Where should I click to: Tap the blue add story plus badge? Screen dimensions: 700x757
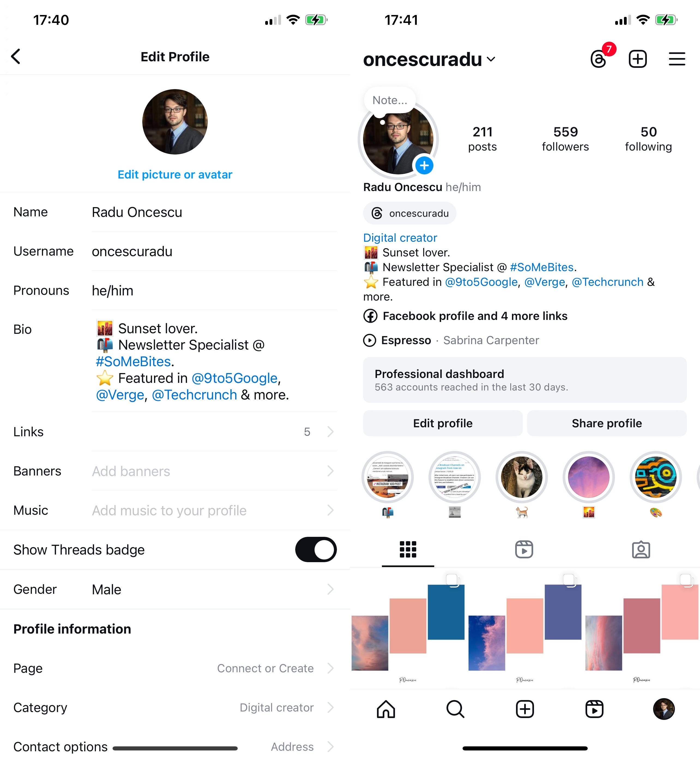424,165
